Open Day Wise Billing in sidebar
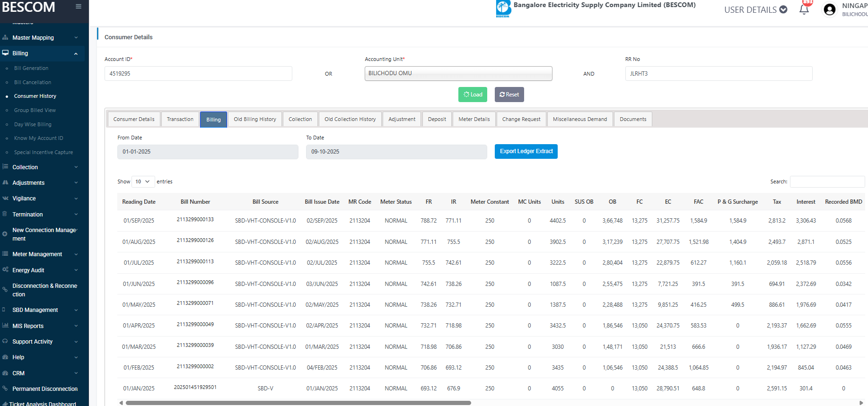 click(33, 124)
